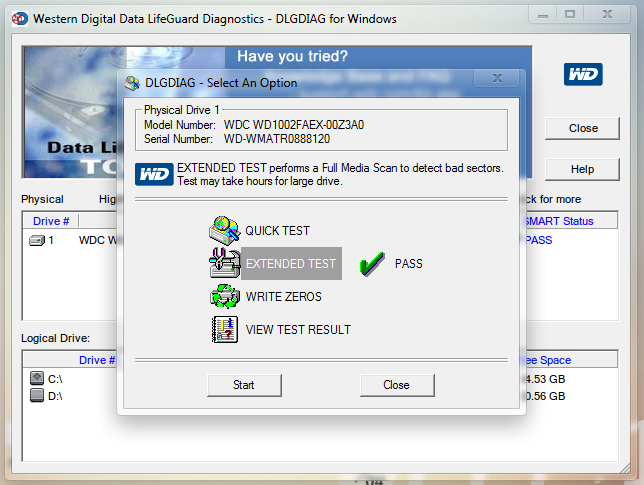This screenshot has height=485, width=644.
Task: Click the window resize grip corner
Action: click(625, 468)
